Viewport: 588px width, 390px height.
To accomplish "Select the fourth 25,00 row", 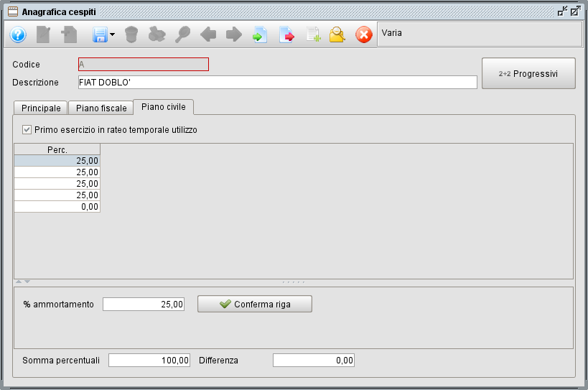I will [x=57, y=195].
